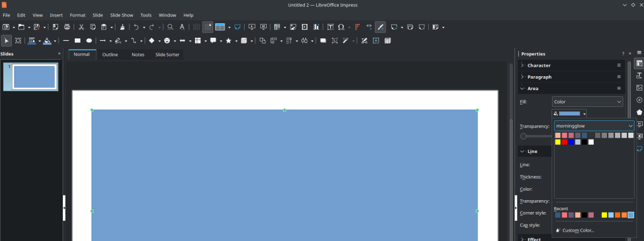Image resolution: width=644 pixels, height=241 pixels.
Task: Select the Ellipse shape tool
Action: (89, 41)
